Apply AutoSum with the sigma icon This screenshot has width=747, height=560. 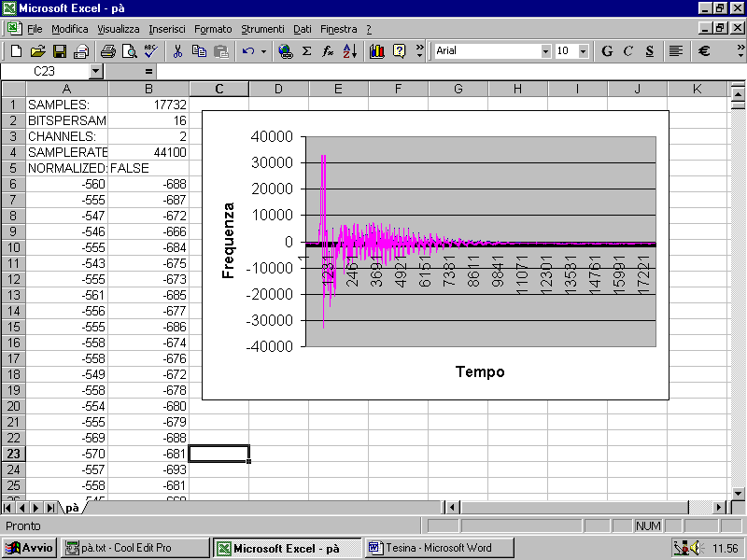point(307,51)
